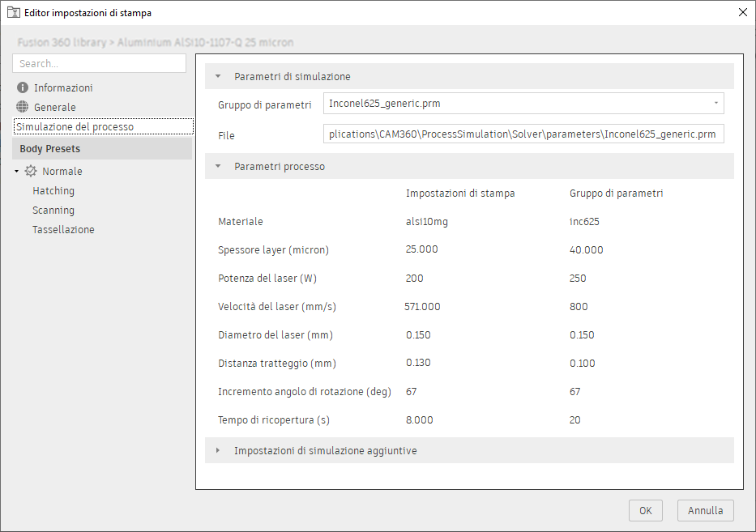Collapse the Parametri di simulazione section
Viewport: 756px width, 532px height.
217,76
